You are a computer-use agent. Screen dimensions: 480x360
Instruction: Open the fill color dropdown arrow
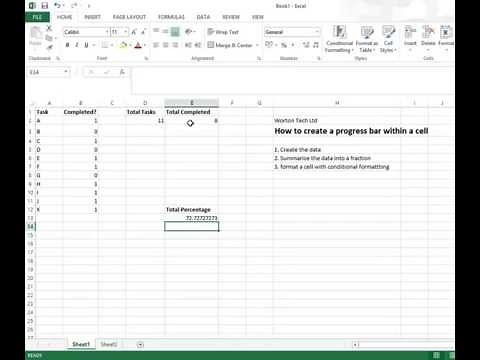point(130,45)
